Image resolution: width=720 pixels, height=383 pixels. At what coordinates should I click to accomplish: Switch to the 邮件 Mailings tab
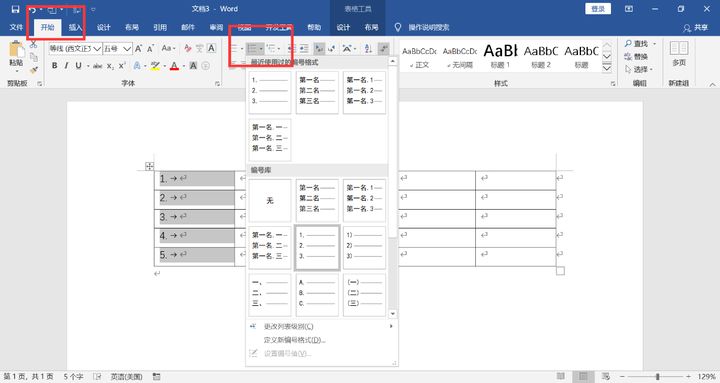pos(188,28)
